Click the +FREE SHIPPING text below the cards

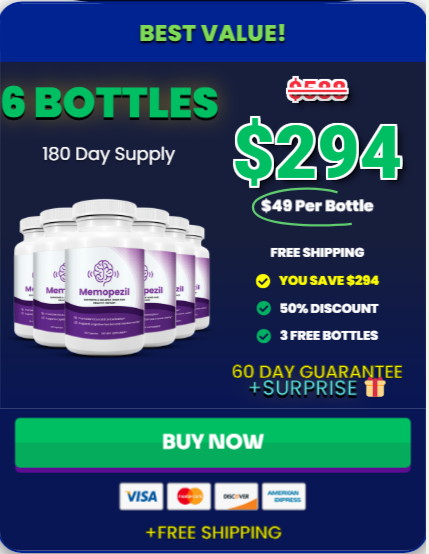(x=213, y=532)
